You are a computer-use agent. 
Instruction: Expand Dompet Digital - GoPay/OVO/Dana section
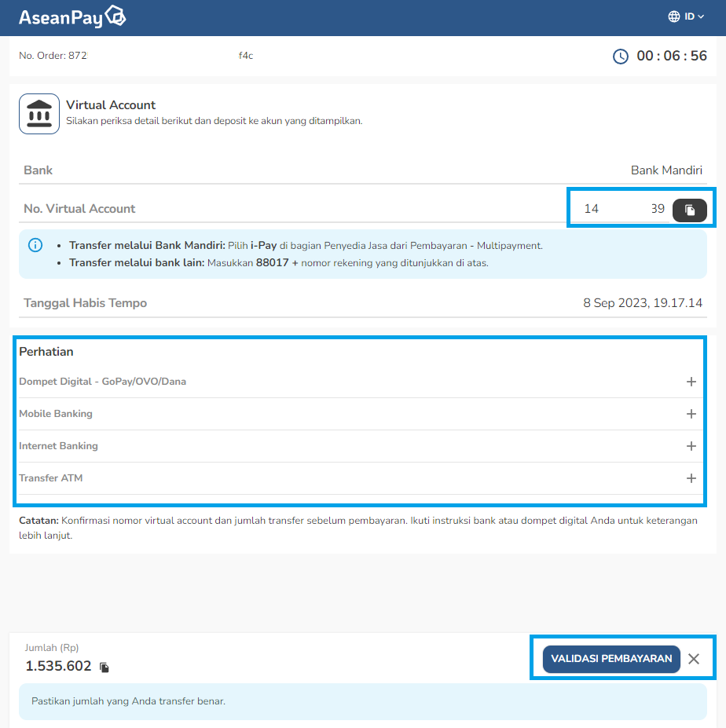(360, 382)
